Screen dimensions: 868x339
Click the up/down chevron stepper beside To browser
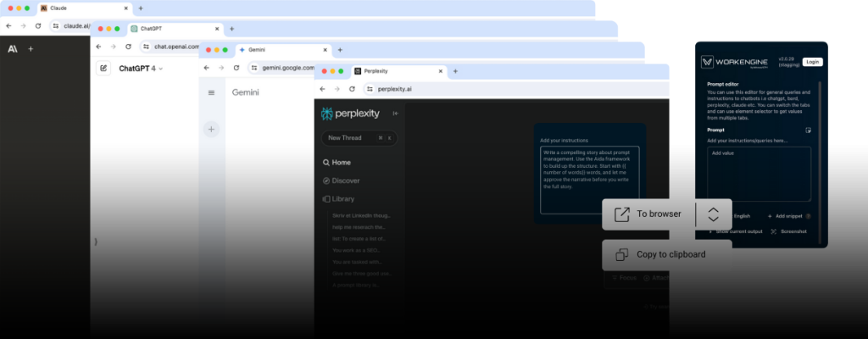pyautogui.click(x=714, y=214)
